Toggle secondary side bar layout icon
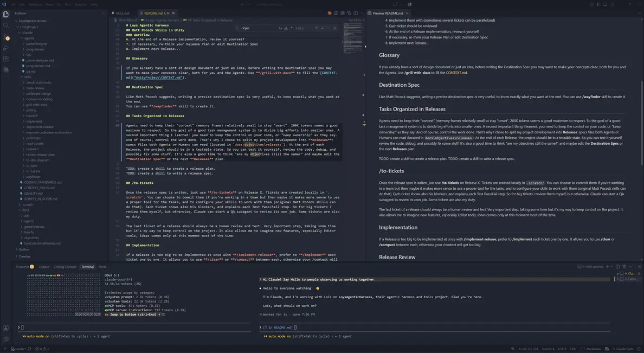The height and width of the screenshot is (353, 644). pos(611,4)
